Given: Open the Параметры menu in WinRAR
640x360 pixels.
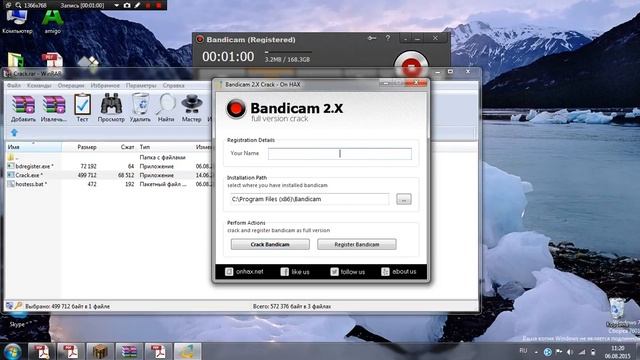Looking at the screenshot, I should coord(141,85).
